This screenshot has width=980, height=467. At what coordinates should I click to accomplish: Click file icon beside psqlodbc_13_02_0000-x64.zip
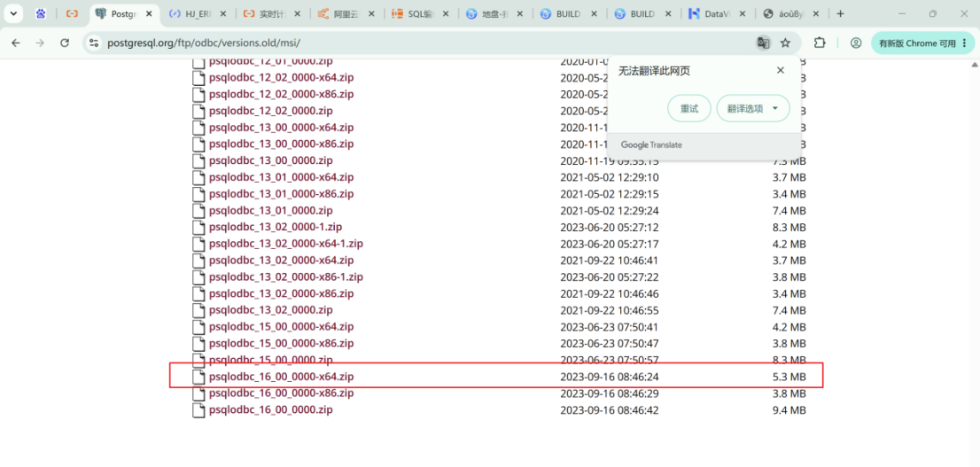[x=198, y=261]
